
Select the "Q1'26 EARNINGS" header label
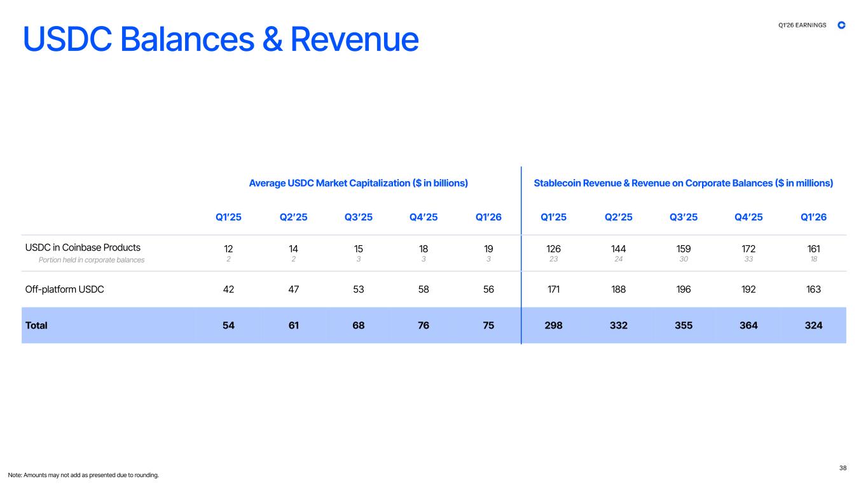803,25
